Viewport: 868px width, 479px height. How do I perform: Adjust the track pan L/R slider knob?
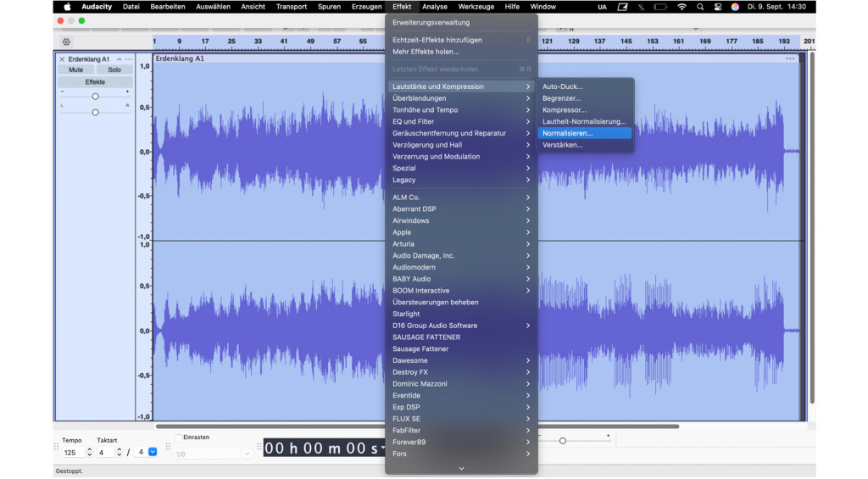pyautogui.click(x=95, y=113)
